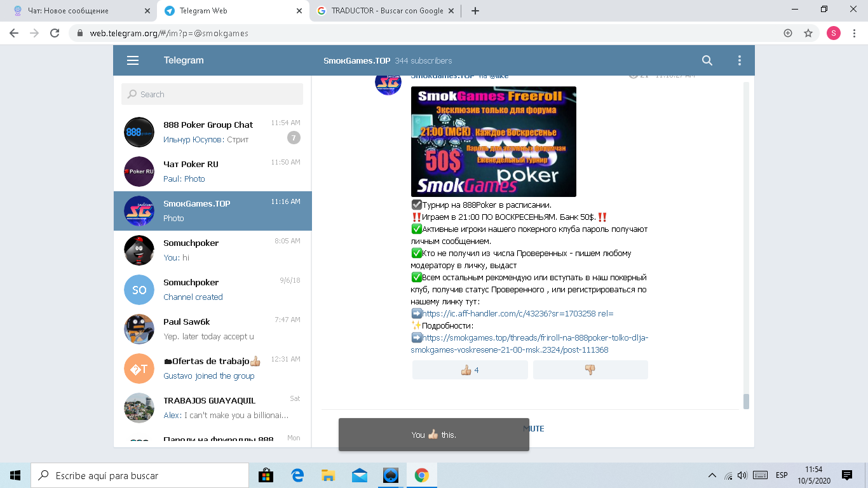This screenshot has width=868, height=488.
Task: Click the address bar URL
Action: tap(169, 33)
